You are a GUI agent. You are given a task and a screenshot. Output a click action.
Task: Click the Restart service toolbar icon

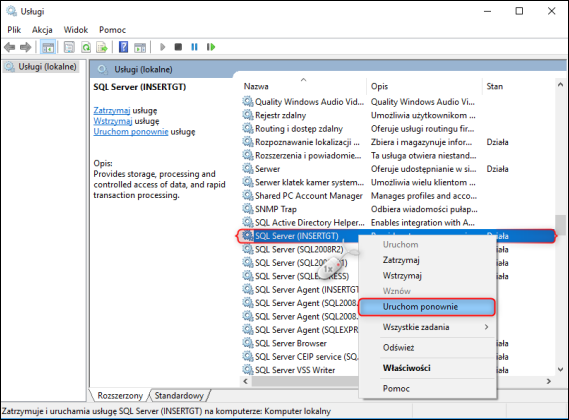pos(211,47)
